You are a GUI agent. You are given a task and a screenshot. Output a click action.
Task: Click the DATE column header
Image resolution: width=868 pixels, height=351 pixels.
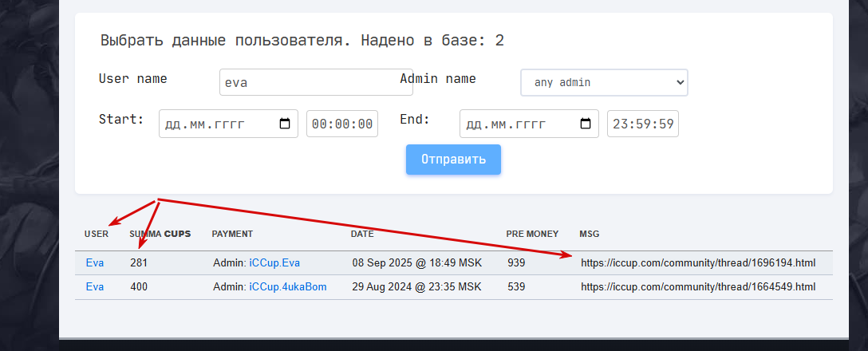coord(362,235)
